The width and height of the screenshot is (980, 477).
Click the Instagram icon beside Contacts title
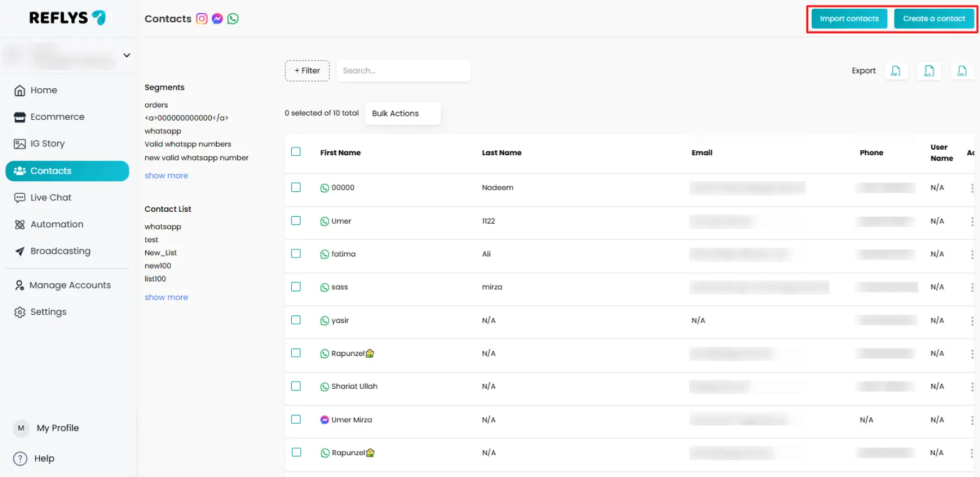point(201,19)
